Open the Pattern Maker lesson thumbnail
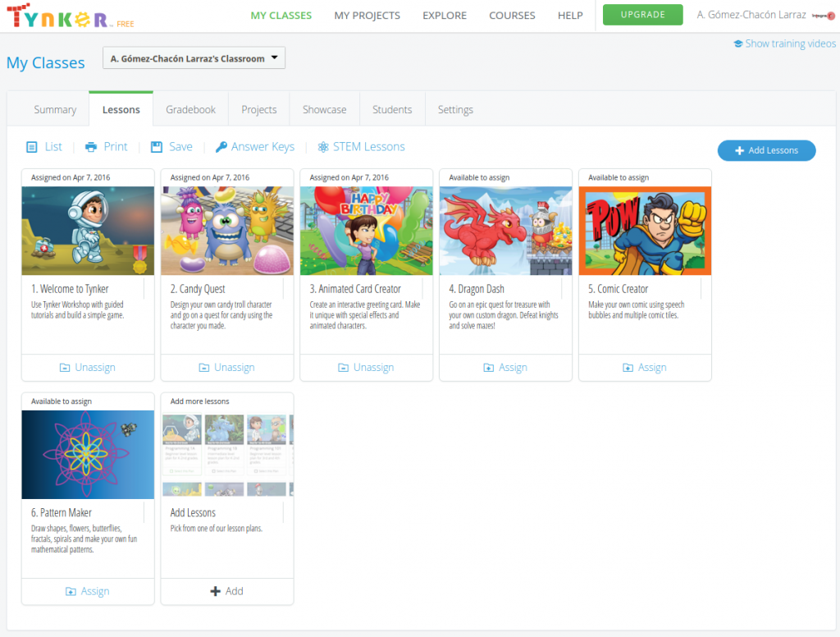Screen dimensions: 840x637 [88, 455]
